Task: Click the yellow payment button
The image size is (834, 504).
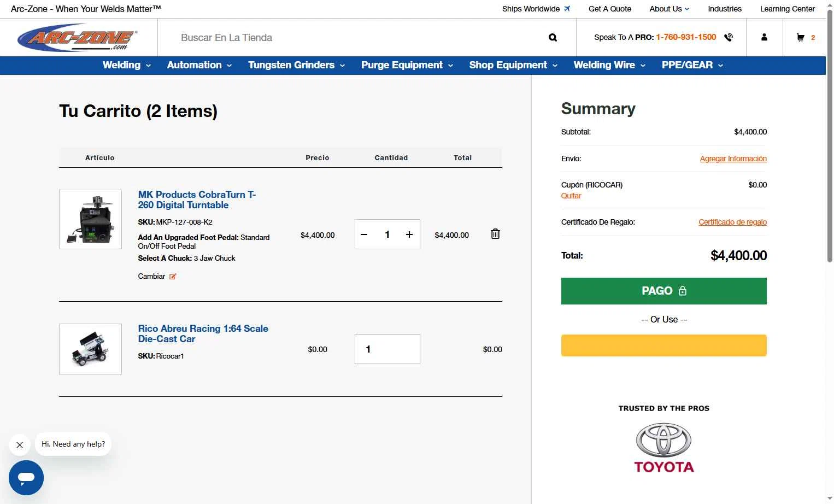Action: tap(664, 345)
